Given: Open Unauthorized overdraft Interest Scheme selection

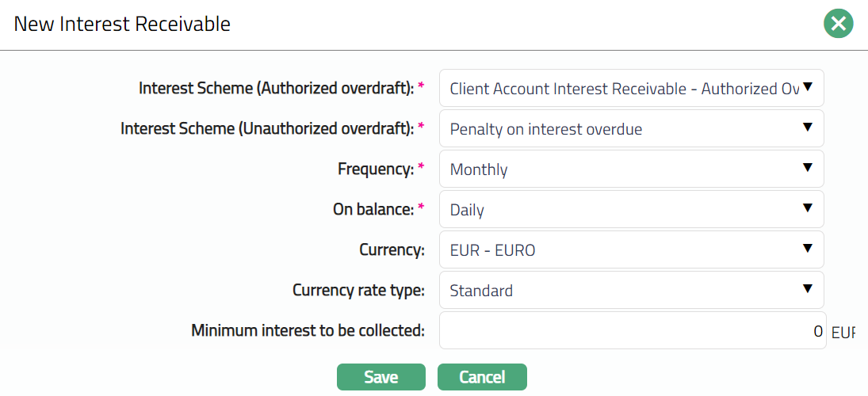Looking at the screenshot, I should pos(618,129).
